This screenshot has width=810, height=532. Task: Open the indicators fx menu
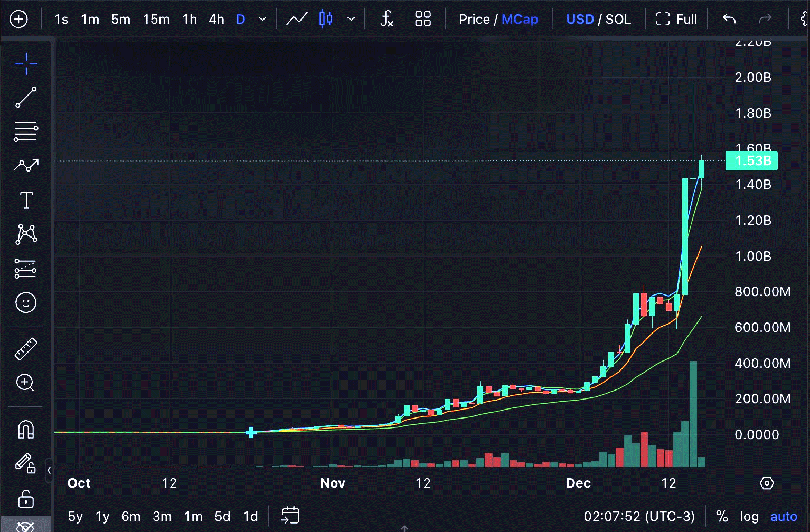[387, 20]
